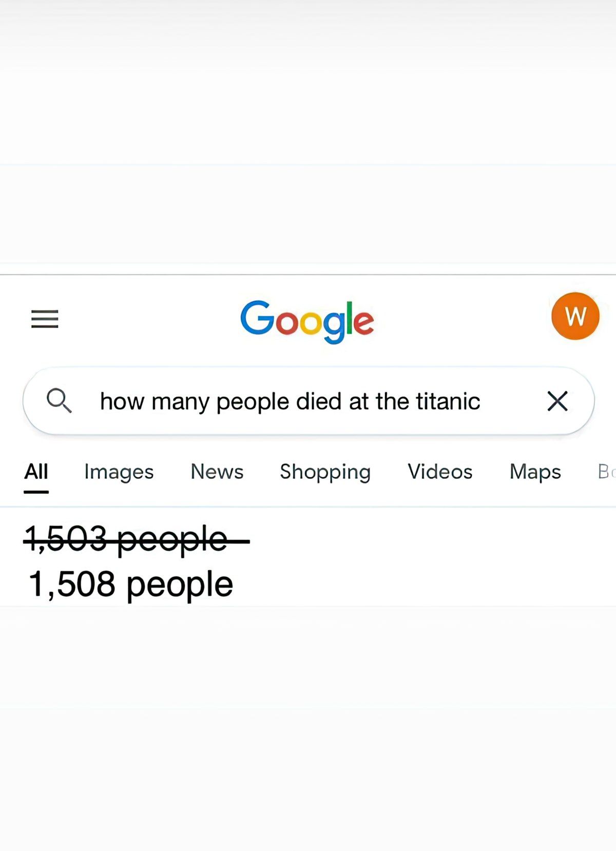Clear the search query with the X

[557, 401]
